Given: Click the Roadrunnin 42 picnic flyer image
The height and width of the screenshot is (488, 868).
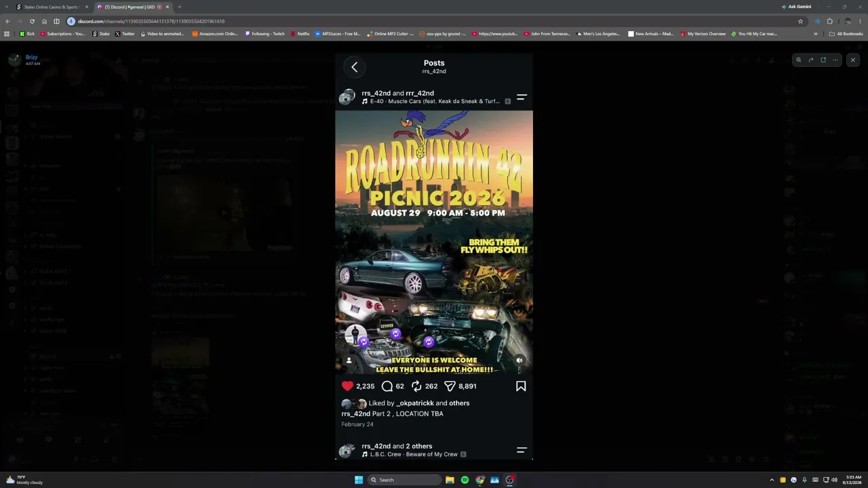Looking at the screenshot, I should [434, 242].
